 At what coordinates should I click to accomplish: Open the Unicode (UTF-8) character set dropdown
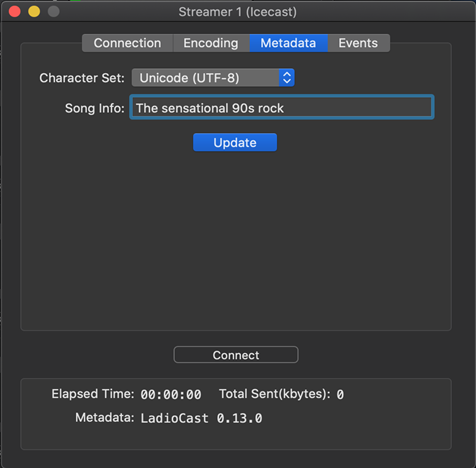213,78
